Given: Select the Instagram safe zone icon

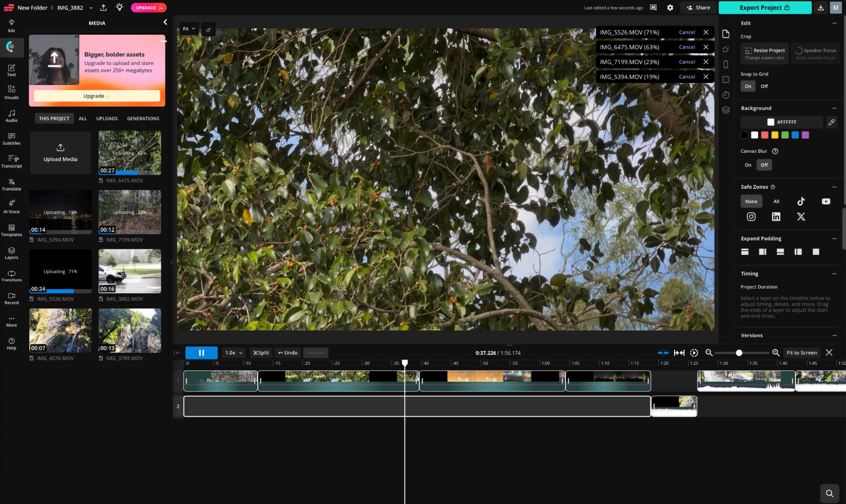Looking at the screenshot, I should (x=751, y=217).
